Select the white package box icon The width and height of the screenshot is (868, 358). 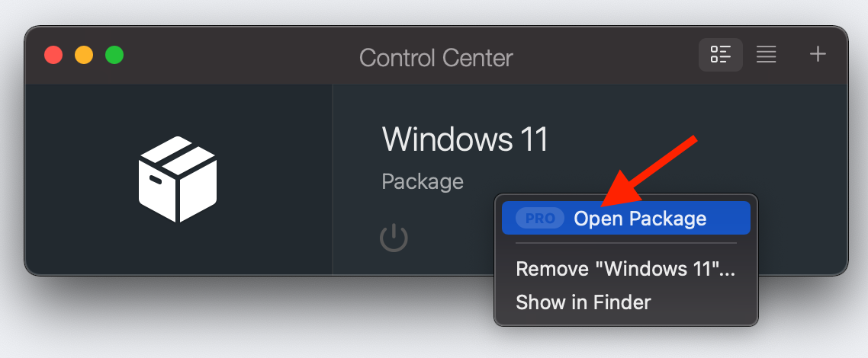[x=178, y=179]
